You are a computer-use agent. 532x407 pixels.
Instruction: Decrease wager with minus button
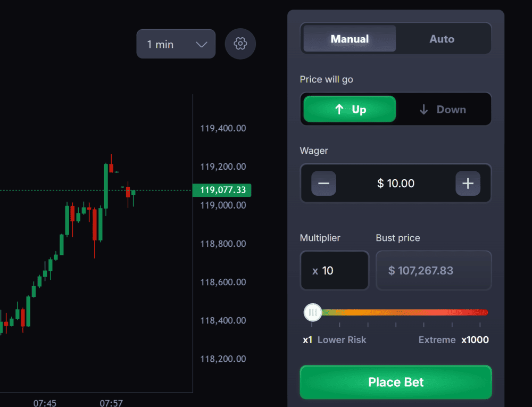(323, 184)
